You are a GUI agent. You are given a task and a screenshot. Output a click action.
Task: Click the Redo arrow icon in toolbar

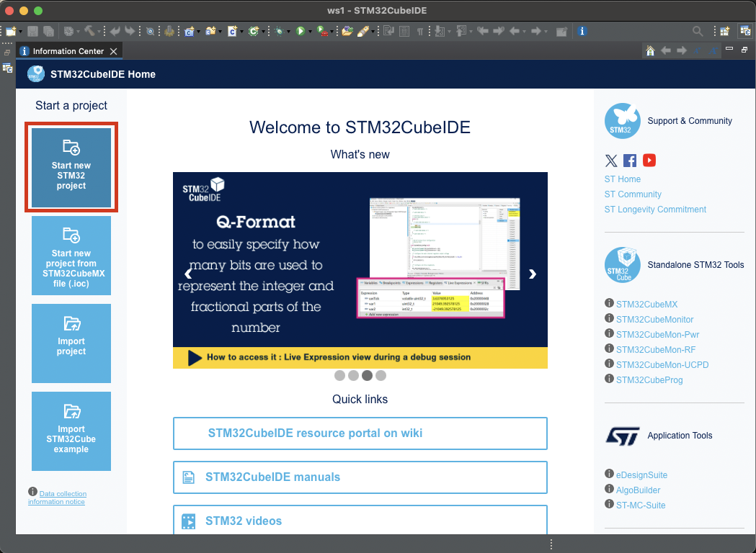coord(130,31)
